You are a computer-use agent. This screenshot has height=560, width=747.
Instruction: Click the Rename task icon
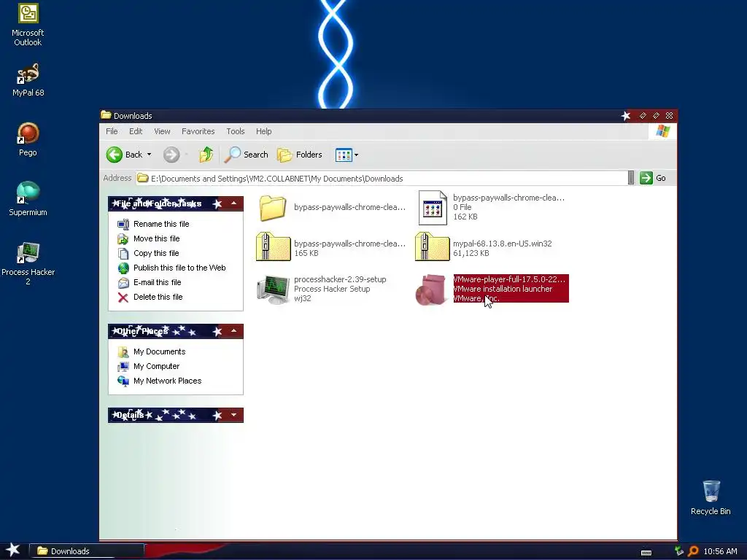click(123, 224)
